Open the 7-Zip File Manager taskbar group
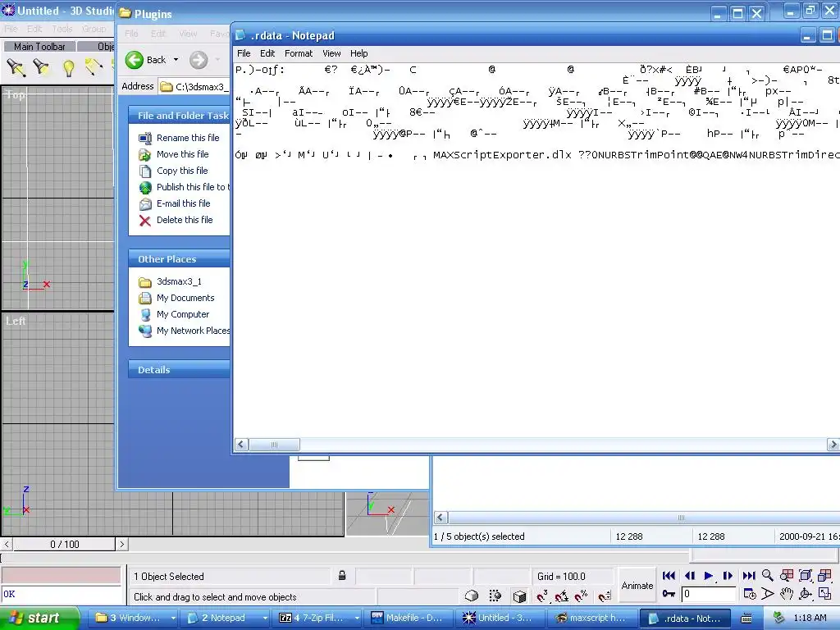This screenshot has width=840, height=630. pyautogui.click(x=318, y=619)
